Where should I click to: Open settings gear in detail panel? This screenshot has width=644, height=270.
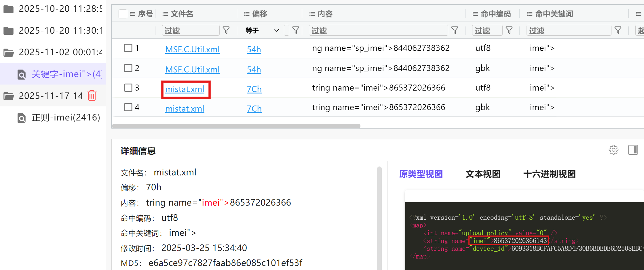613,150
